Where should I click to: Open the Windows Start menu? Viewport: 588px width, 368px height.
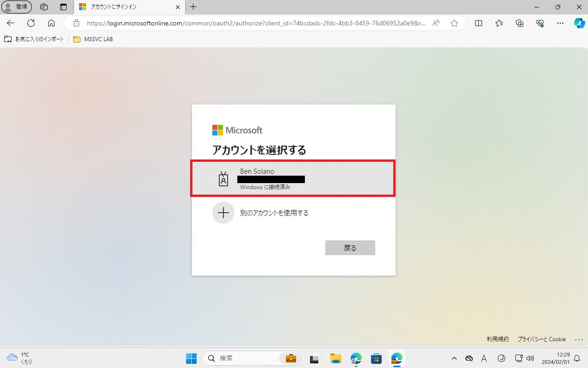(x=191, y=358)
